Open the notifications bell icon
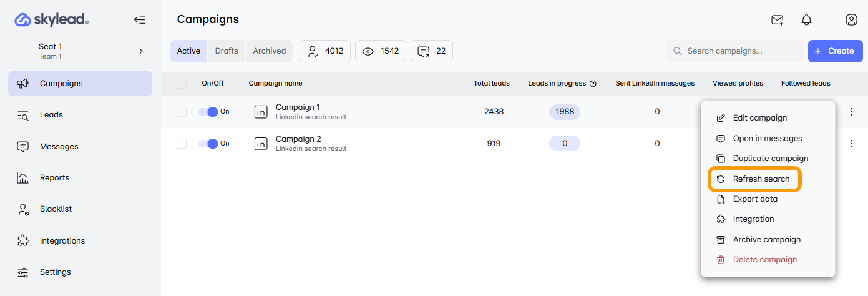 [x=806, y=20]
